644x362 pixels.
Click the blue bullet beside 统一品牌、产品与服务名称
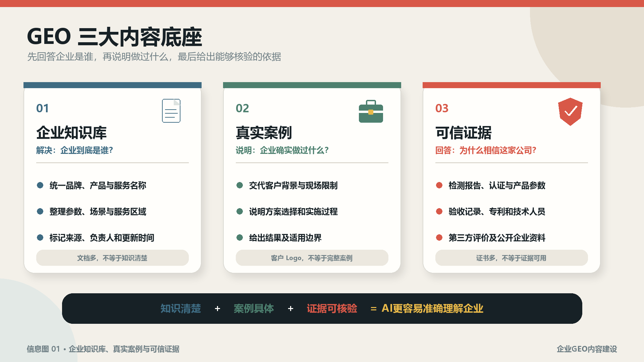coord(40,185)
